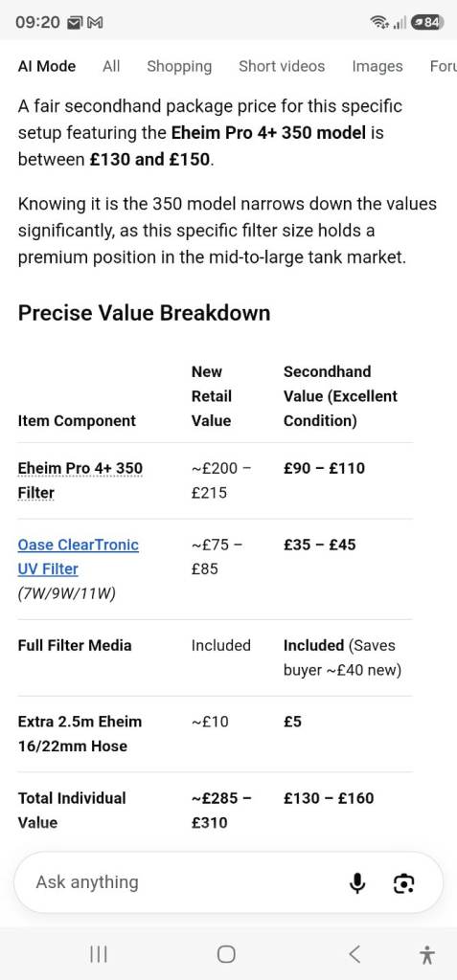
Task: Tap the home navigation button
Action: tap(226, 954)
